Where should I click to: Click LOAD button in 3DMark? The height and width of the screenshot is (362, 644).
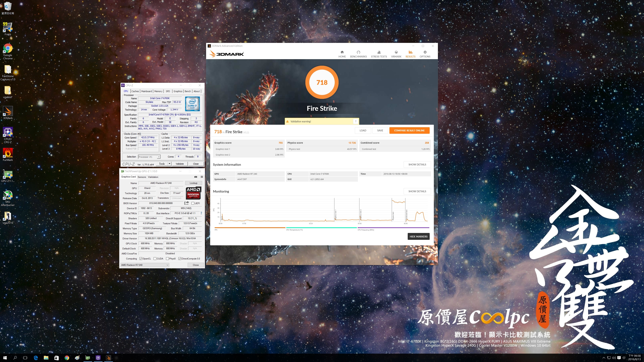(363, 130)
